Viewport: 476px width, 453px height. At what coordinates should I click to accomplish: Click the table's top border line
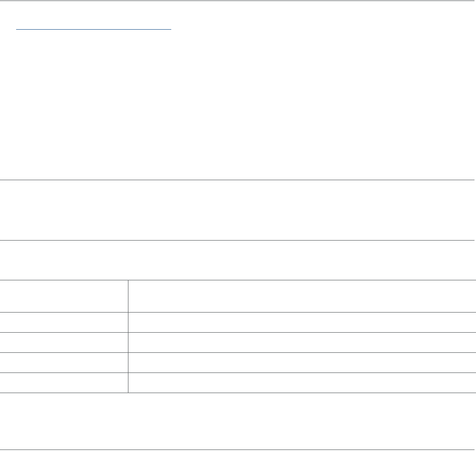[x=238, y=280]
